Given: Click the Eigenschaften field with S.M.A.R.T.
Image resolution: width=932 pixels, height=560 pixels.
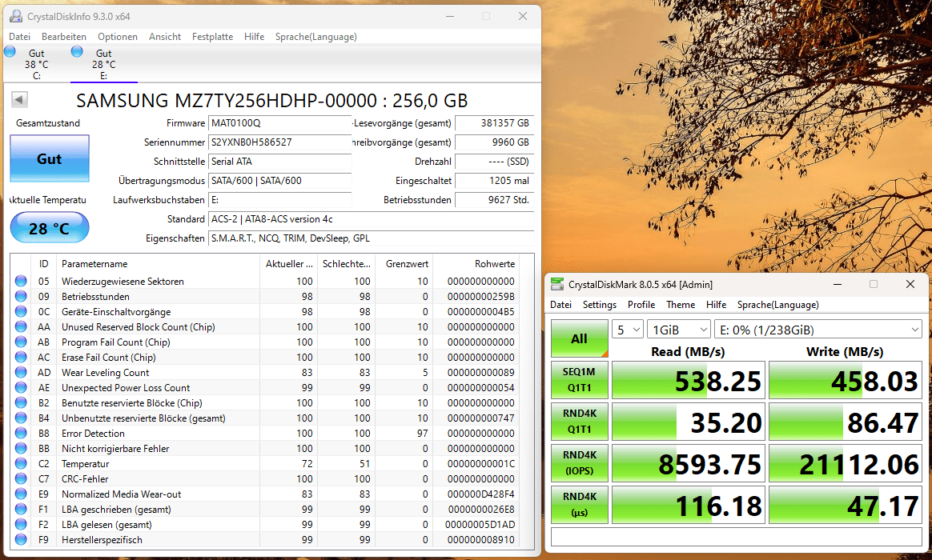Looking at the screenshot, I should [x=371, y=238].
